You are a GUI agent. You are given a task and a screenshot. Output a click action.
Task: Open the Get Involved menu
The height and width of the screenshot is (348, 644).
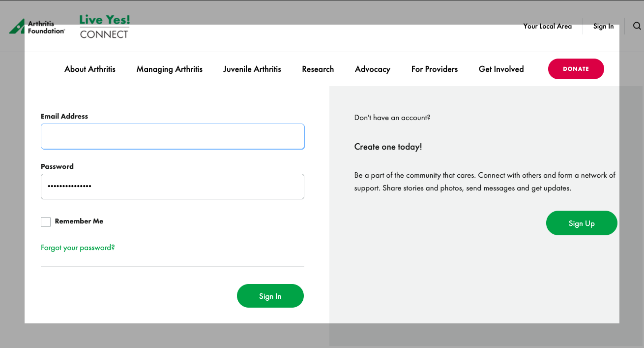[x=501, y=69]
